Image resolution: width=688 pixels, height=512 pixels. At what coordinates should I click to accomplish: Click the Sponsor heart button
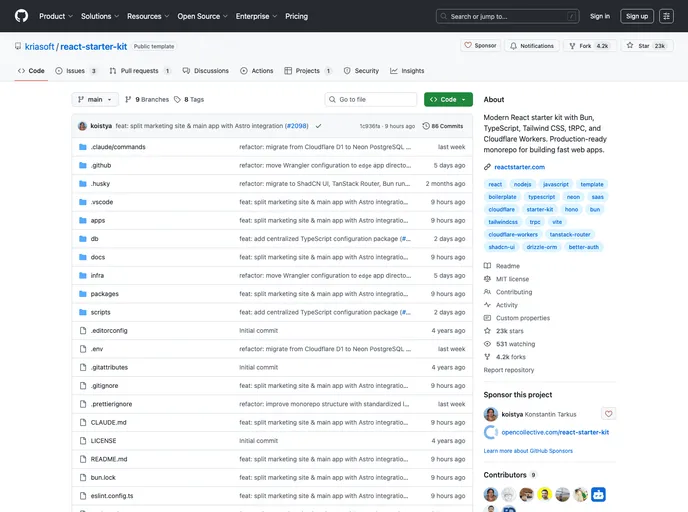pos(480,46)
